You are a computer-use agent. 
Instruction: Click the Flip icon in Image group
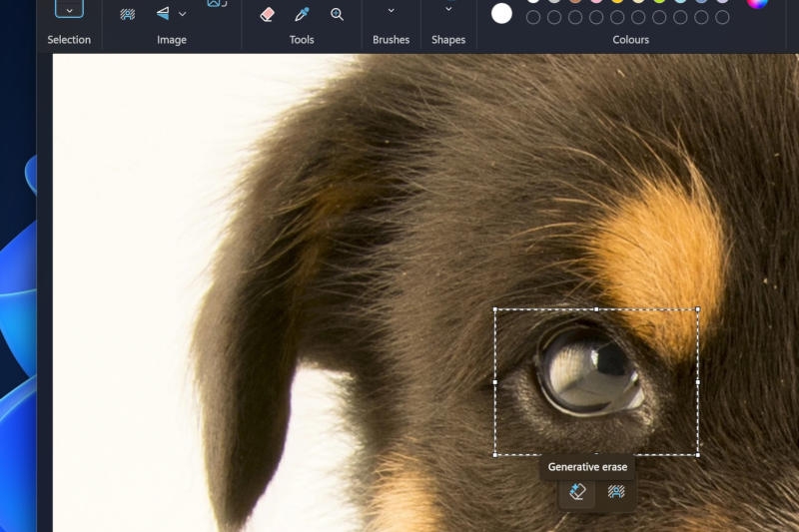click(x=163, y=14)
